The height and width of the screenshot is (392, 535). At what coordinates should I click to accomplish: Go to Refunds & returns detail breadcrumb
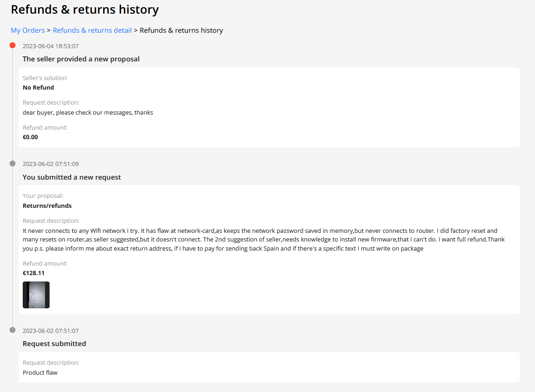tap(92, 30)
